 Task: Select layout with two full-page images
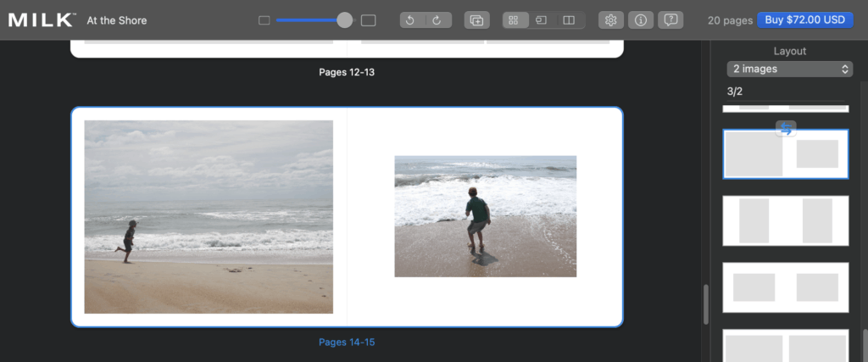tap(786, 346)
